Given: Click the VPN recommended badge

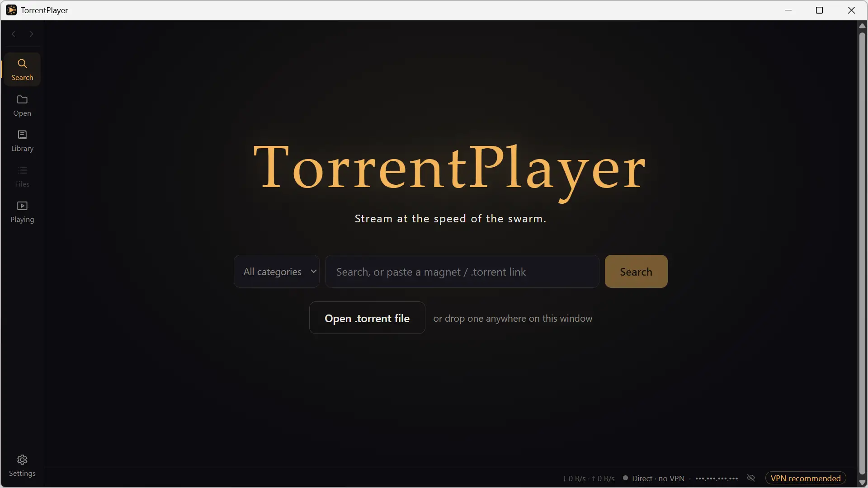Looking at the screenshot, I should coord(806,478).
